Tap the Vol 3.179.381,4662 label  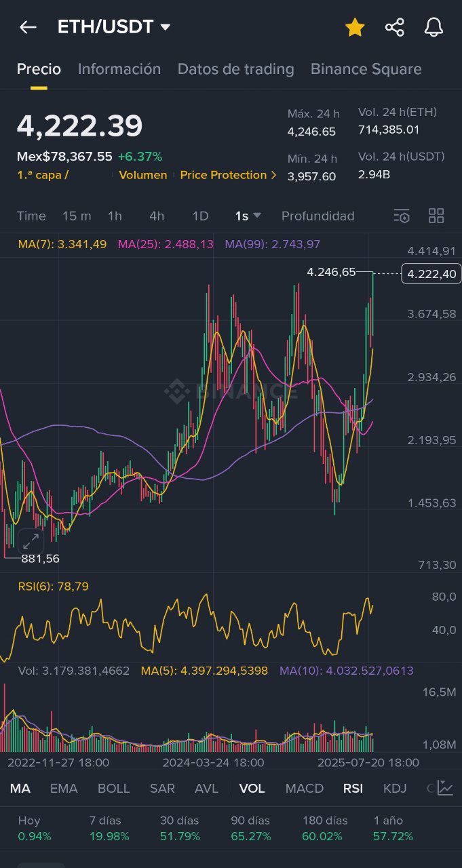pyautogui.click(x=74, y=671)
